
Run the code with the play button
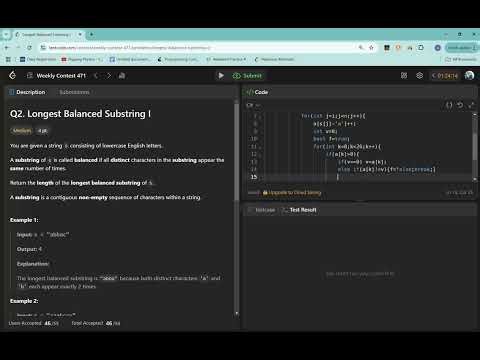tap(221, 76)
